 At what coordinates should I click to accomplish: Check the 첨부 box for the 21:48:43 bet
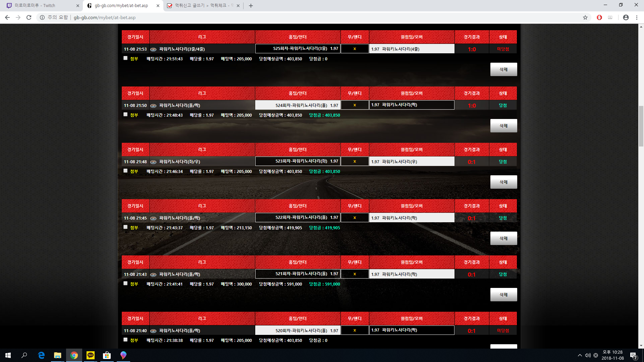coord(125,115)
